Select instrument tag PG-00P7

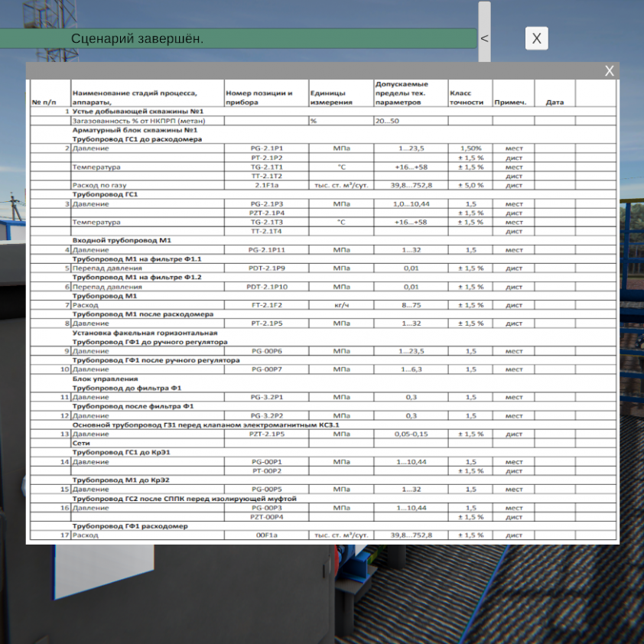pyautogui.click(x=267, y=369)
